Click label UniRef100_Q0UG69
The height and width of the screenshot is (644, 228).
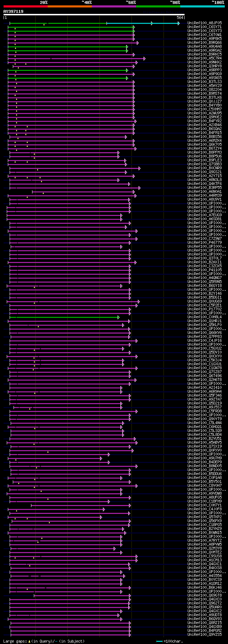pos(204,302)
